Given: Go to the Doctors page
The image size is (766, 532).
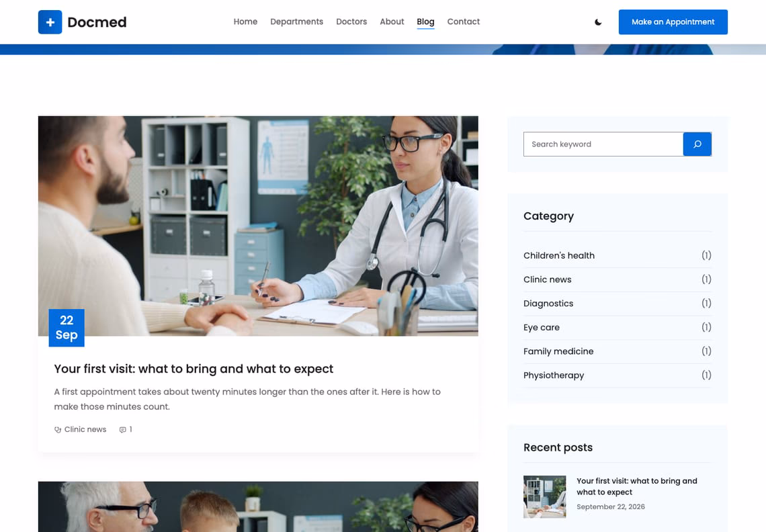Looking at the screenshot, I should pyautogui.click(x=351, y=21).
